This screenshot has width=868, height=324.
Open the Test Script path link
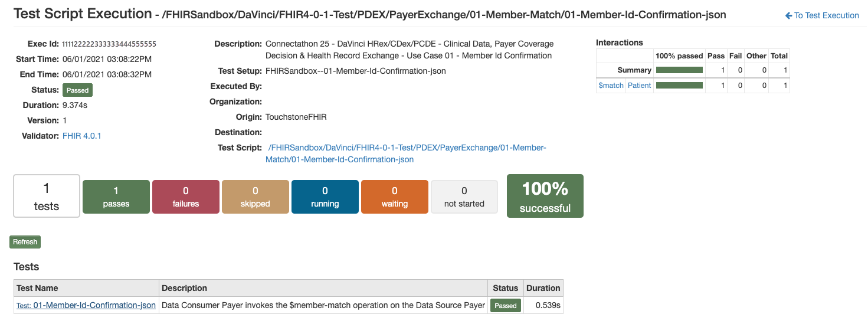tap(406, 153)
